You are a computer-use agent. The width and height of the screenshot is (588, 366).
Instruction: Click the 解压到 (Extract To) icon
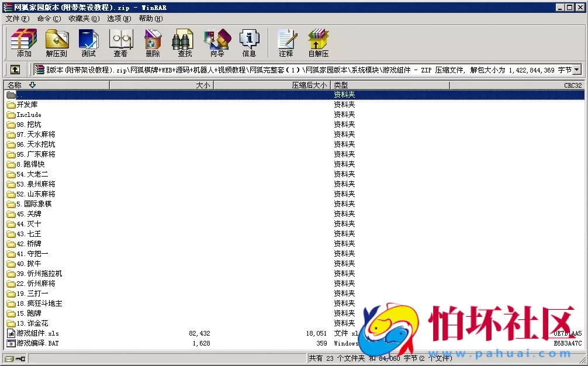57,42
